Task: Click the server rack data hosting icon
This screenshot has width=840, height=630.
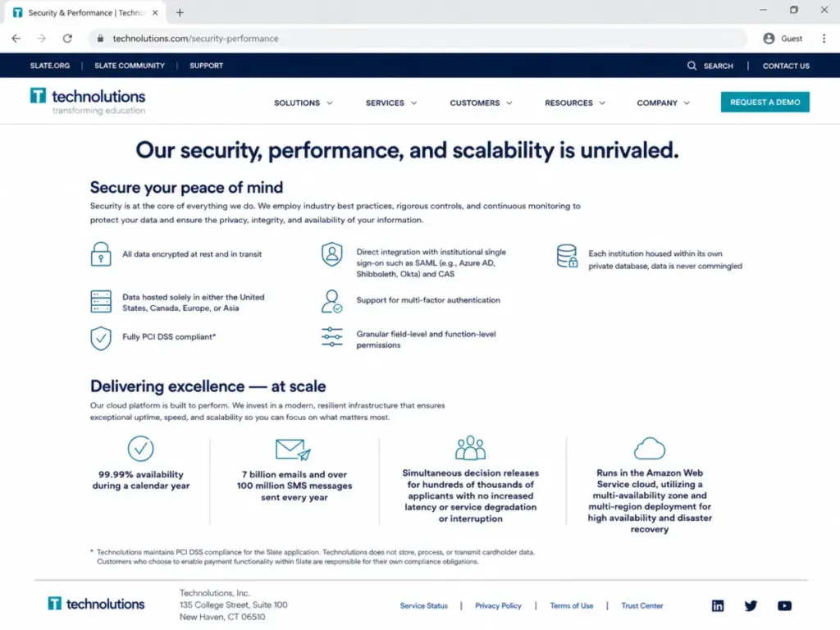Action: click(x=101, y=302)
